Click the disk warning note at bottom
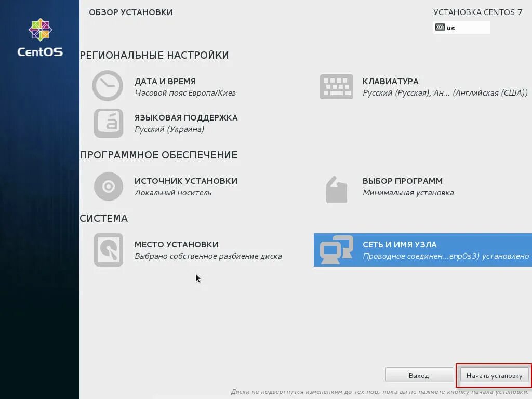The image size is (532, 399). click(x=380, y=392)
